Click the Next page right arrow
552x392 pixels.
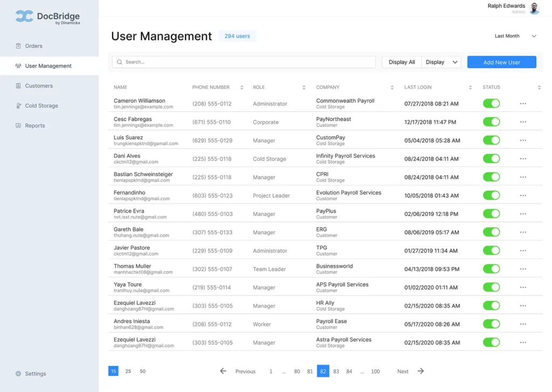(x=420, y=371)
